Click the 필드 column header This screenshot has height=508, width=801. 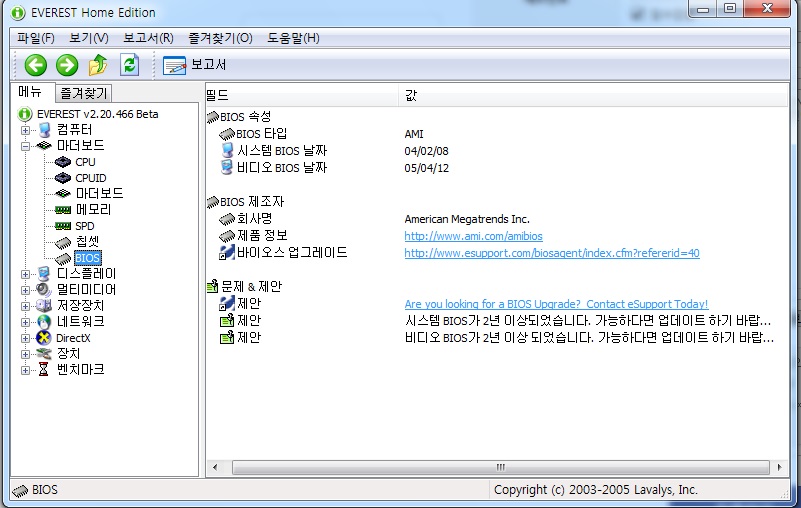[x=302, y=95]
